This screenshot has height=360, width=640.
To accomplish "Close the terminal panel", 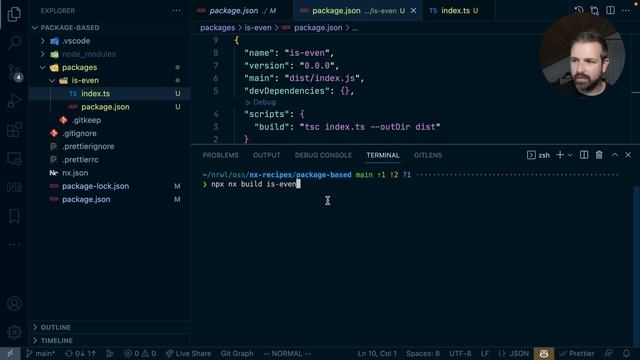I will [x=628, y=155].
